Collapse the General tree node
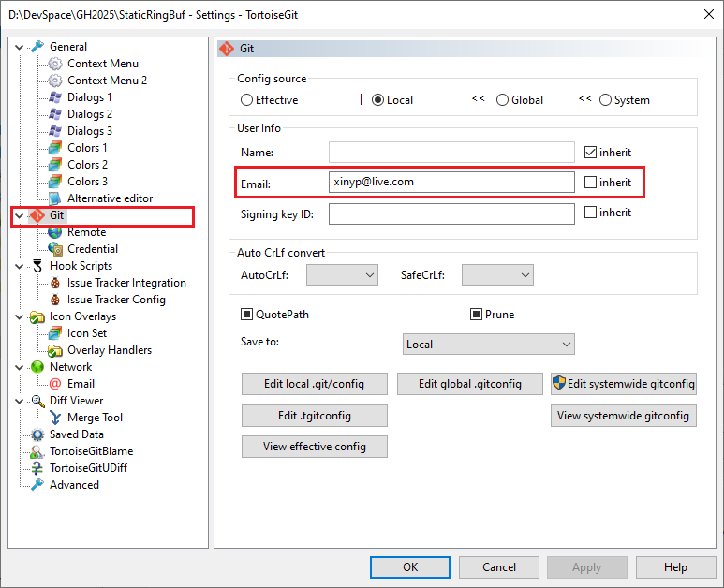Image resolution: width=724 pixels, height=588 pixels. point(19,47)
